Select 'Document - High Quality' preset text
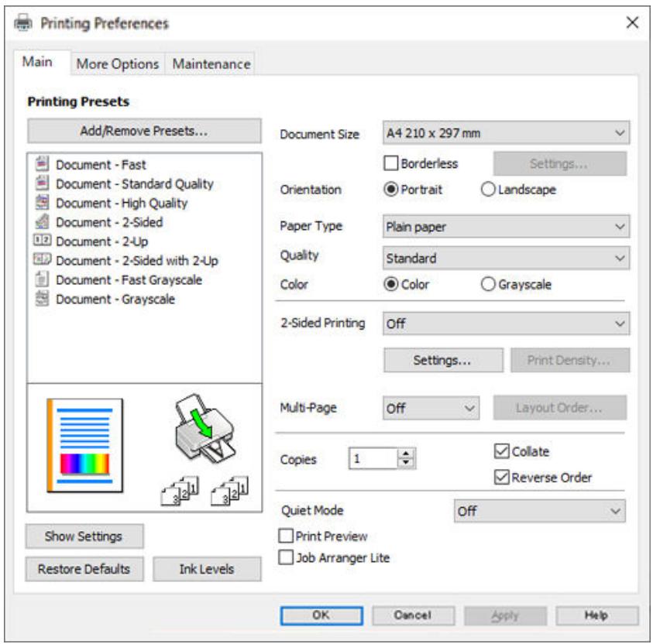Viewport: 653px width, 644px height. [x=122, y=203]
